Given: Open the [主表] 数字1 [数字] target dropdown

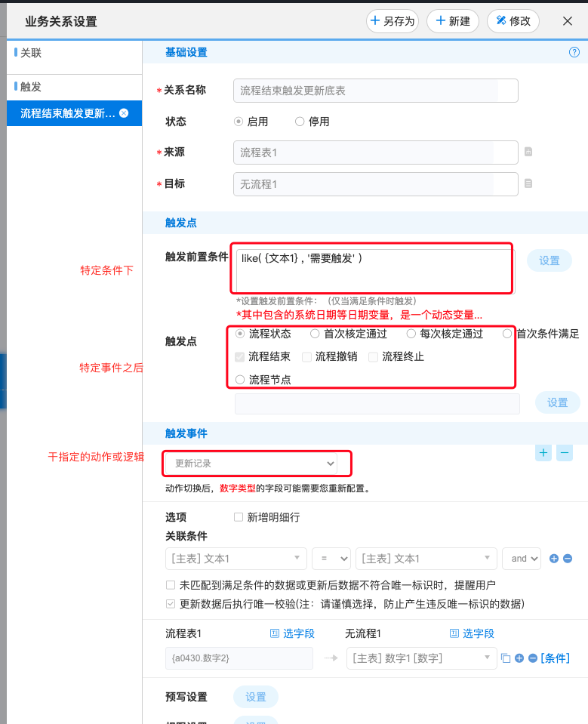Looking at the screenshot, I should [x=421, y=658].
